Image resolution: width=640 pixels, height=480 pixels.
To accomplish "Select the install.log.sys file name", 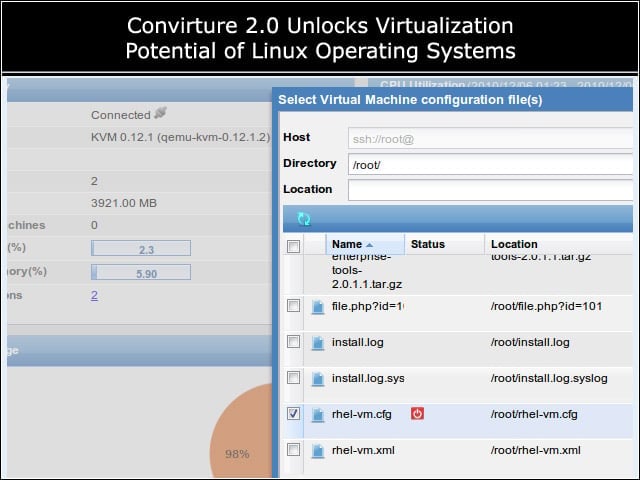I will tap(368, 378).
